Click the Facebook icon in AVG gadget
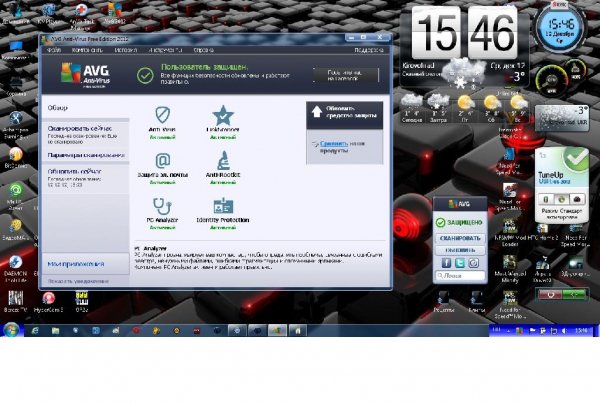 [446, 263]
